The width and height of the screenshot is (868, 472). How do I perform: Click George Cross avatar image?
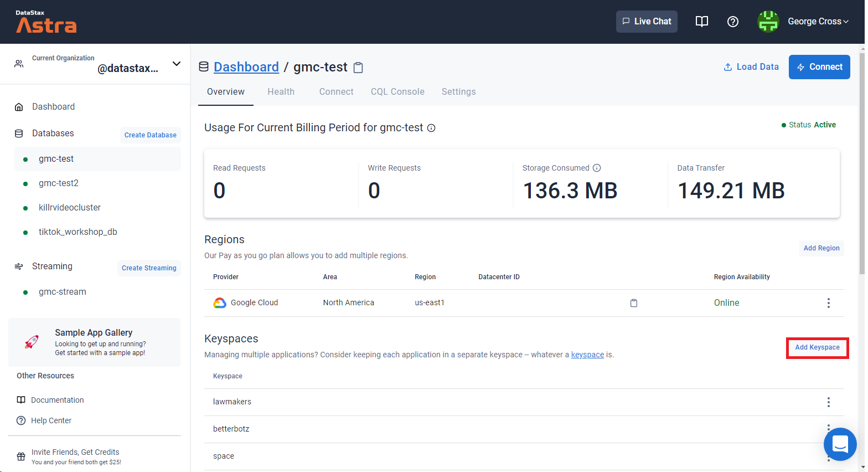point(768,22)
